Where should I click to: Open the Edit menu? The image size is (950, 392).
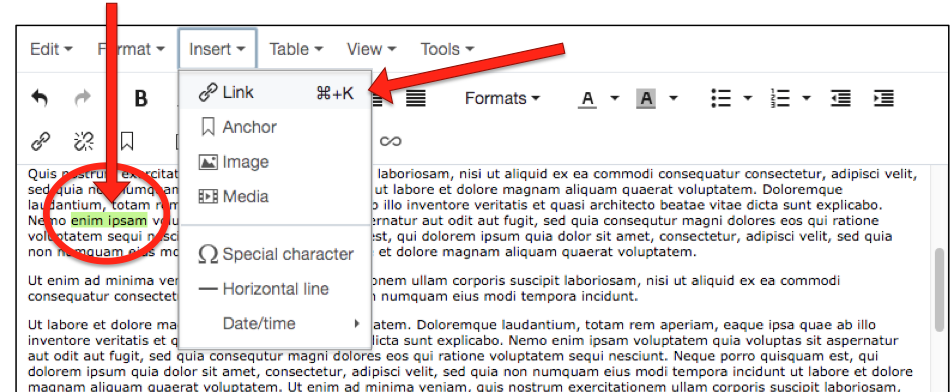click(51, 49)
